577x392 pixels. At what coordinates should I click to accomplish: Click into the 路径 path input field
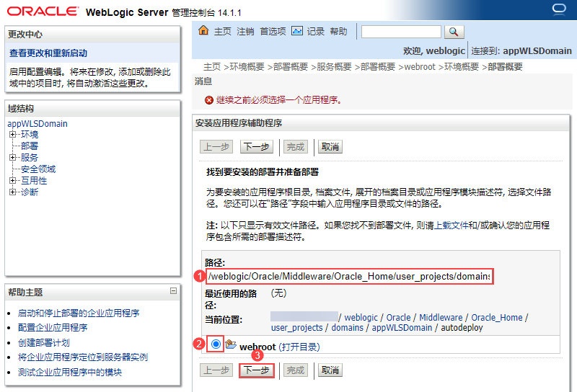tap(349, 276)
